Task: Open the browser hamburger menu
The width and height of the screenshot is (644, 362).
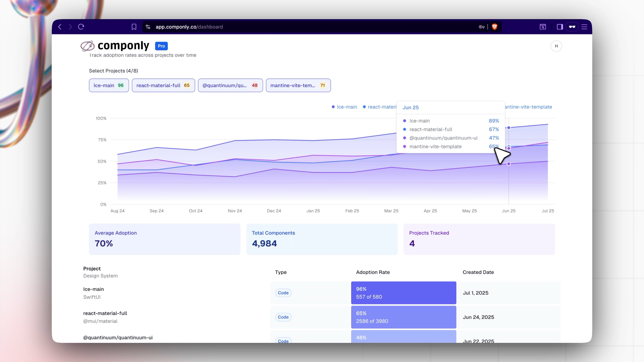Action: (x=584, y=27)
